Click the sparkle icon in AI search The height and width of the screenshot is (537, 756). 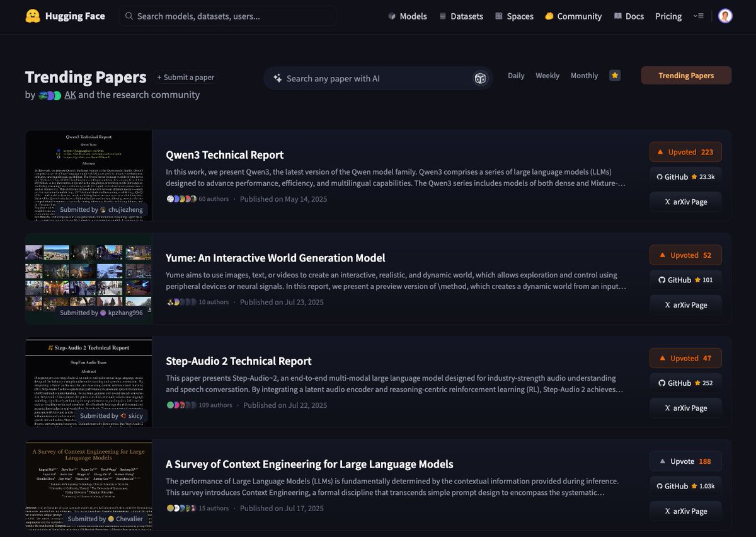point(277,78)
